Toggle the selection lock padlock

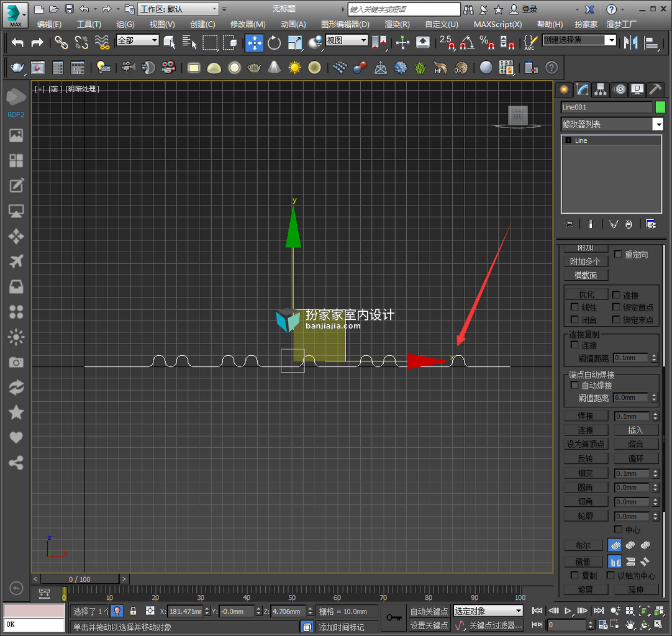(x=134, y=611)
